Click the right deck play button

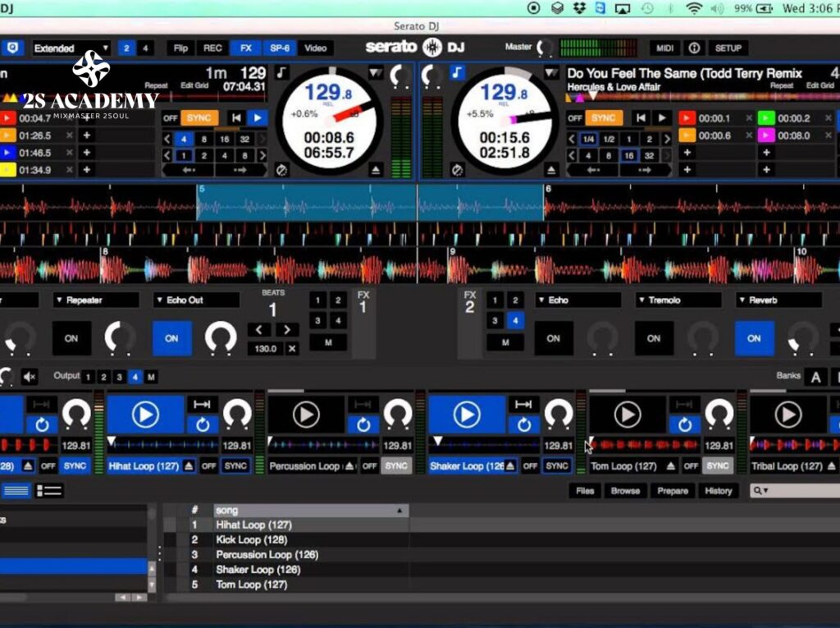[663, 118]
